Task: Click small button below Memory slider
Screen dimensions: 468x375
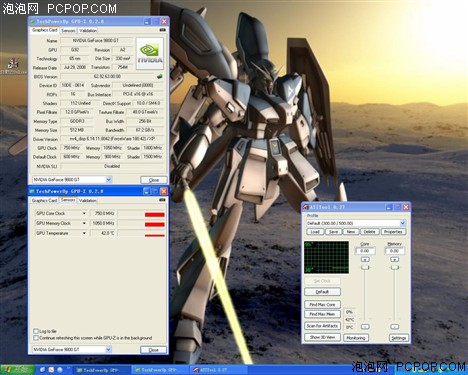Action: tap(395, 327)
